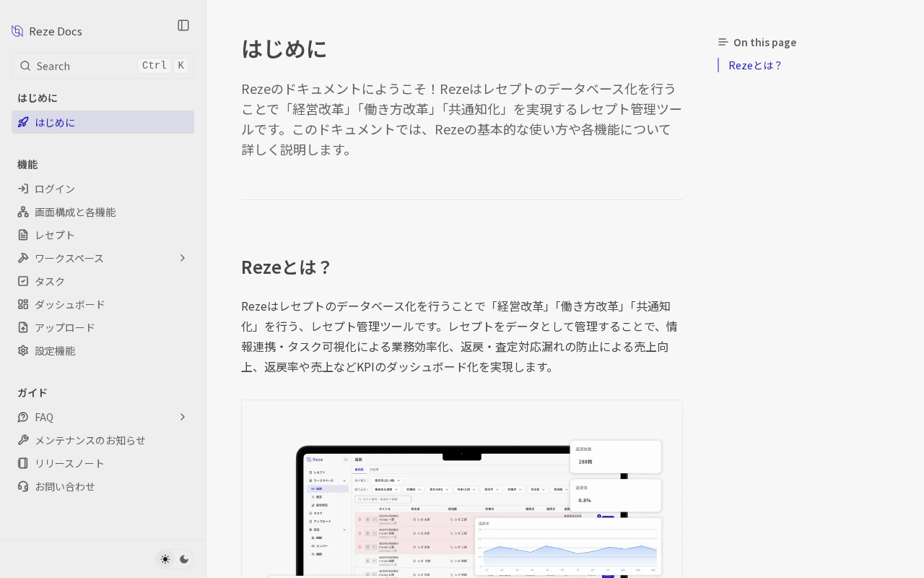Open the 画面構成と各機能 page

point(103,212)
